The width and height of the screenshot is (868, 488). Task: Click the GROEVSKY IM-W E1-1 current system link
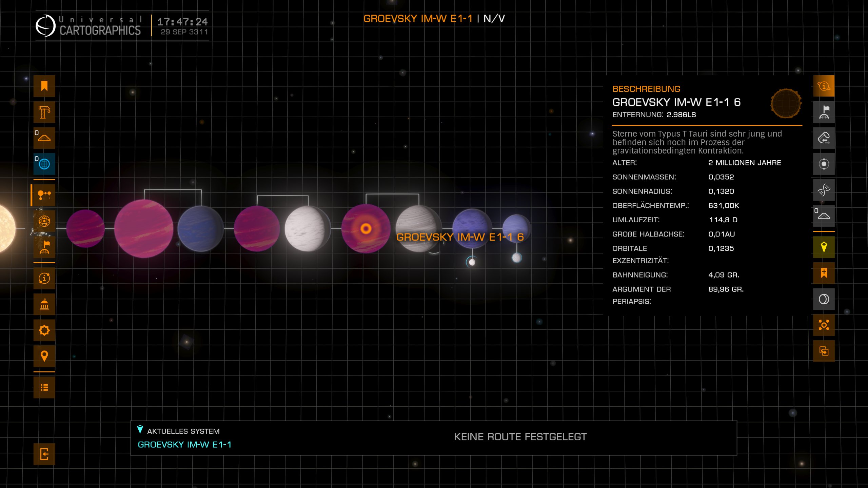pyautogui.click(x=184, y=445)
